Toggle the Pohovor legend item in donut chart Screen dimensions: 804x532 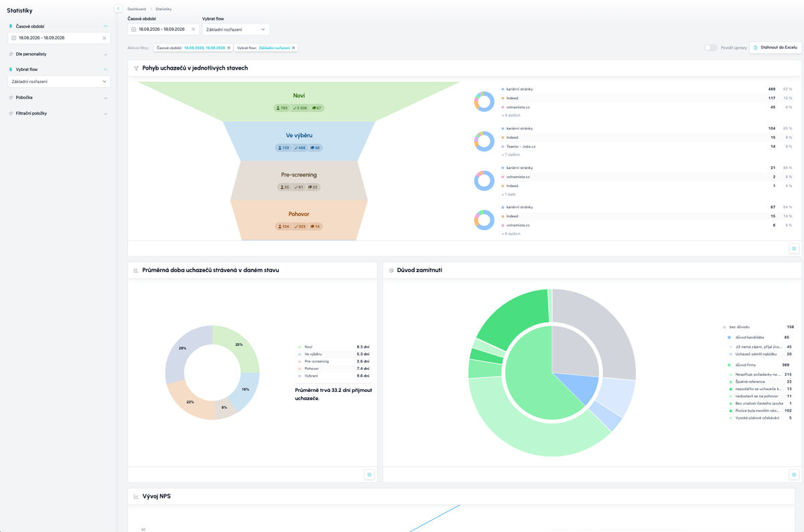(312, 369)
